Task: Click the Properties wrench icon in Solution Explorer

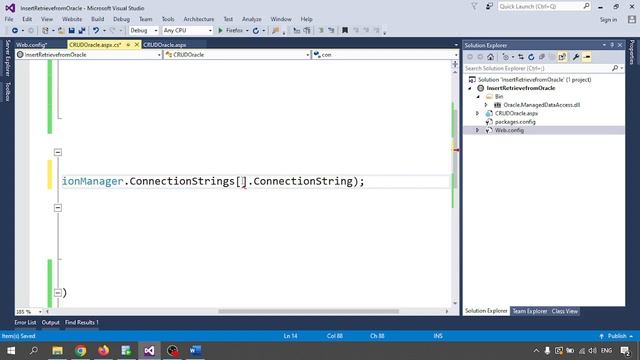Action: pos(576,57)
